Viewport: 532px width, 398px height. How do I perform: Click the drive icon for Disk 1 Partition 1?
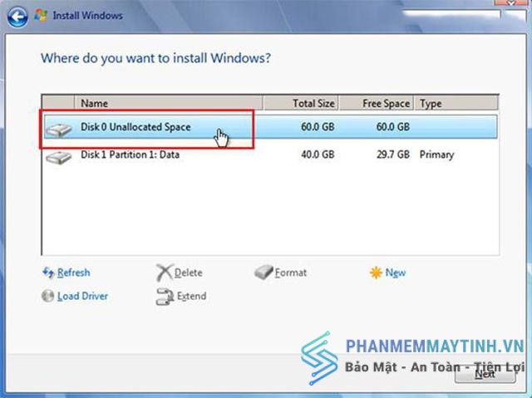pyautogui.click(x=59, y=158)
